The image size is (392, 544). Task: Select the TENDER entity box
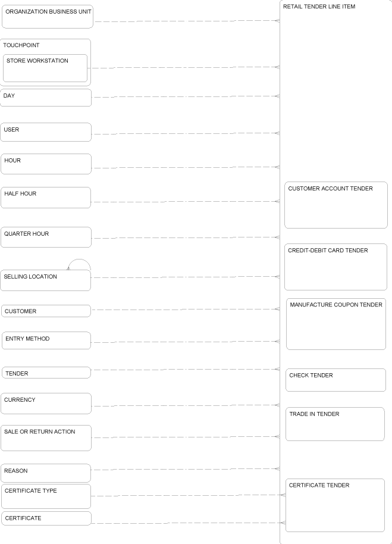pos(46,373)
